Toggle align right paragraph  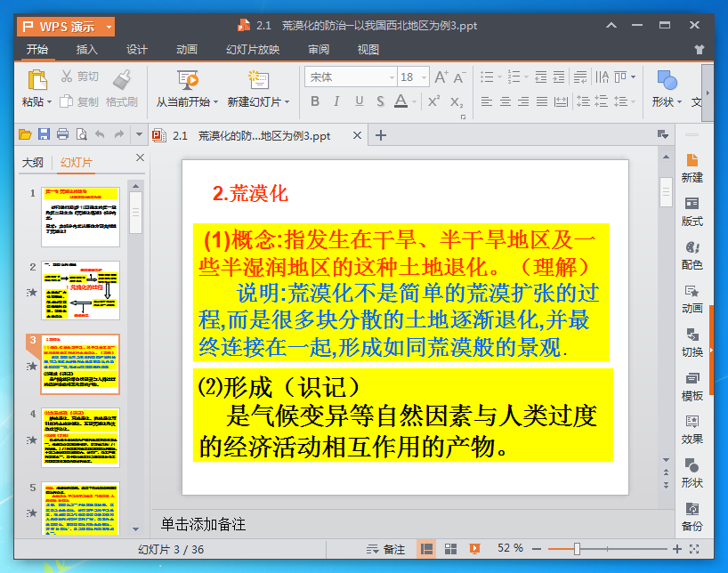(x=523, y=101)
